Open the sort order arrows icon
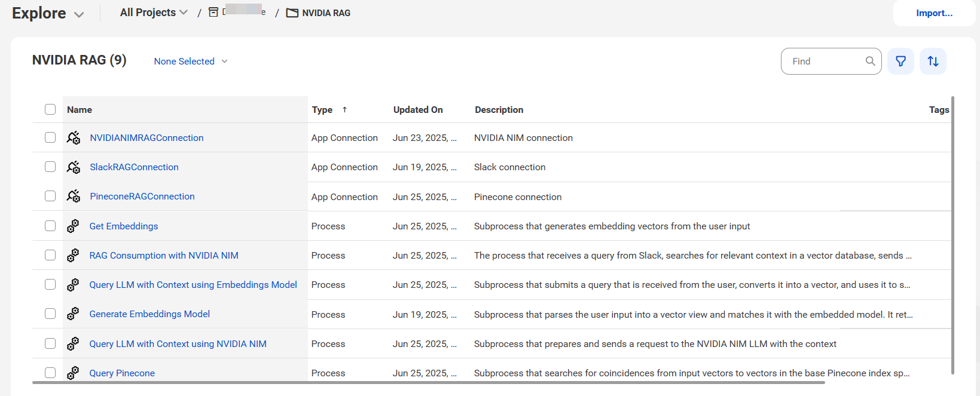Viewport: 980px width, 396px height. click(x=933, y=61)
